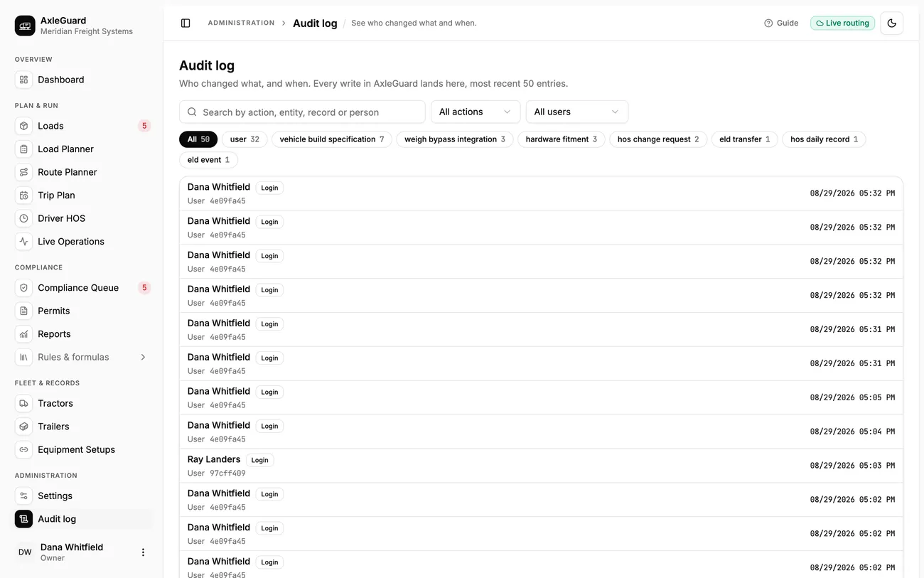Open Load Planner clipboard icon
Viewport: 924px width, 578px height.
[24, 149]
